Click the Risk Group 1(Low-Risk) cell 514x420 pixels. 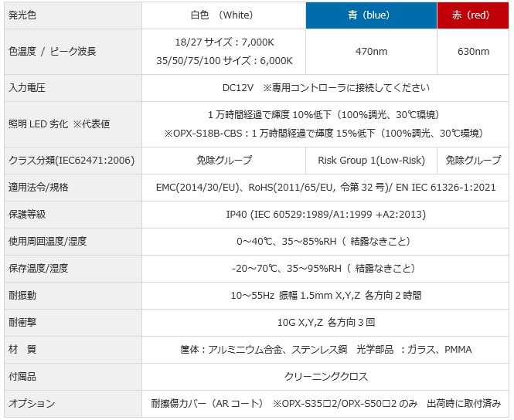click(x=371, y=161)
